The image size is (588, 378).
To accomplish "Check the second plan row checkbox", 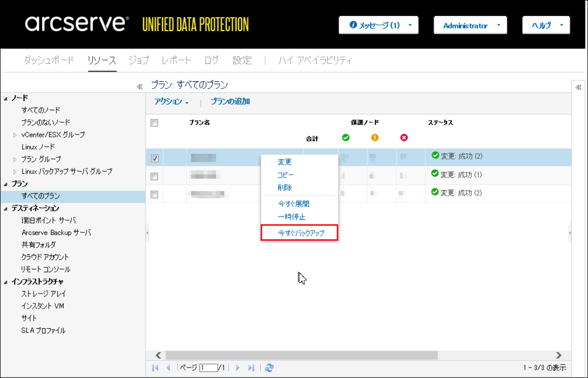I will tap(154, 176).
